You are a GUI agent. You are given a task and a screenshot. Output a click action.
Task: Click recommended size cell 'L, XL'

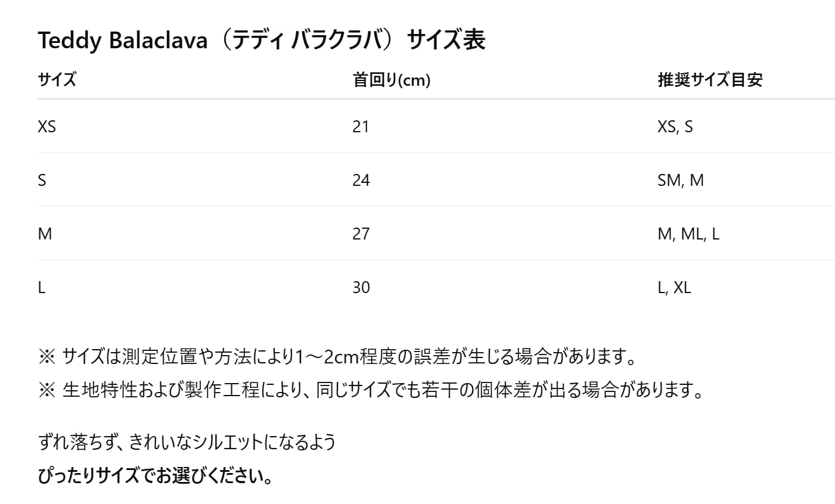(x=673, y=287)
